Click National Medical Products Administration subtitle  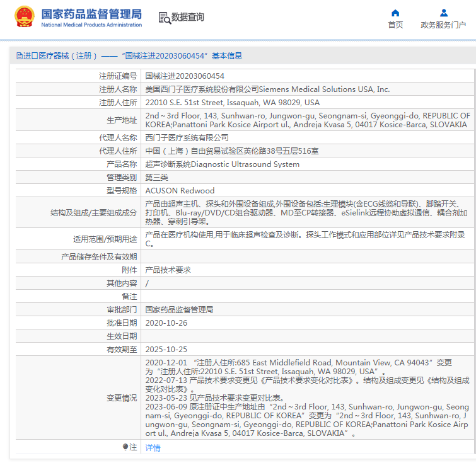point(91,25)
